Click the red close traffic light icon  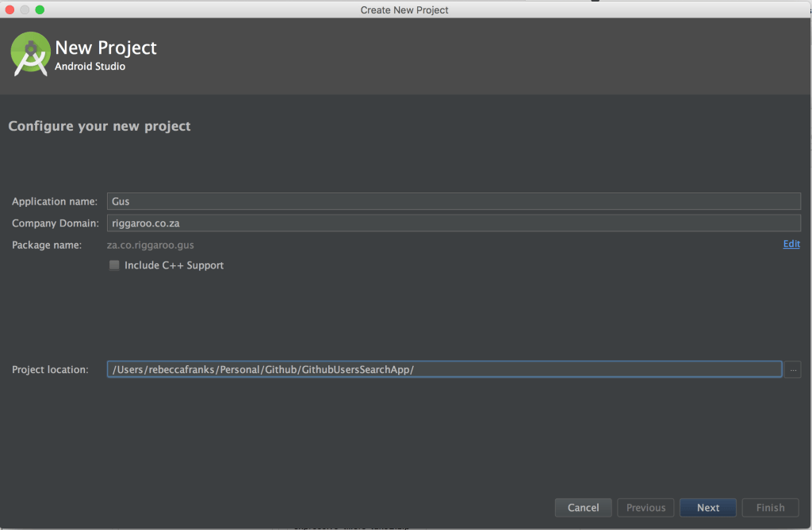10,9
